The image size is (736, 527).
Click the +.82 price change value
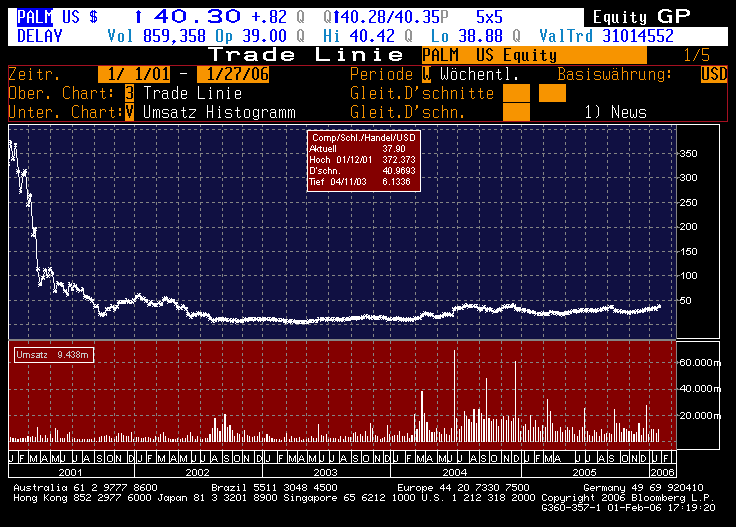click(269, 17)
